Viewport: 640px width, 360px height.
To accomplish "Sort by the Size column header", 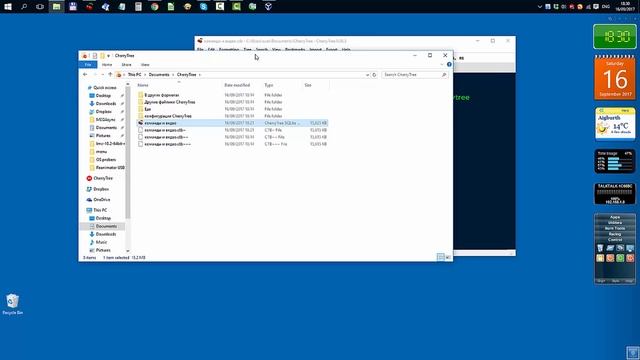I will tap(308, 85).
